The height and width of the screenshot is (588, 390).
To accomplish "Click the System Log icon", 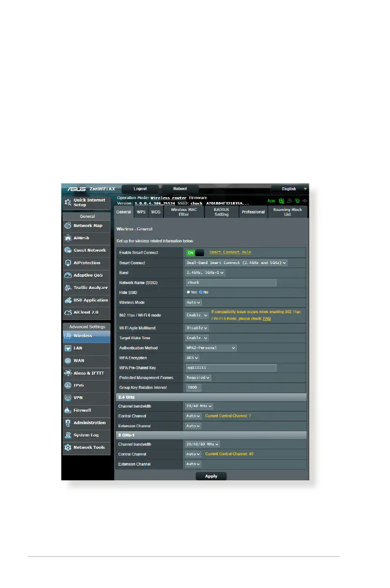I will (x=68, y=436).
